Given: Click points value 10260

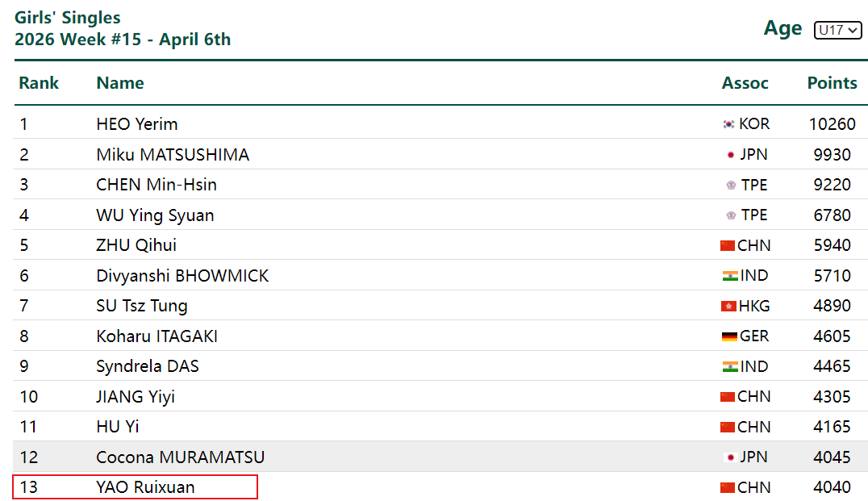Looking at the screenshot, I should [x=832, y=124].
